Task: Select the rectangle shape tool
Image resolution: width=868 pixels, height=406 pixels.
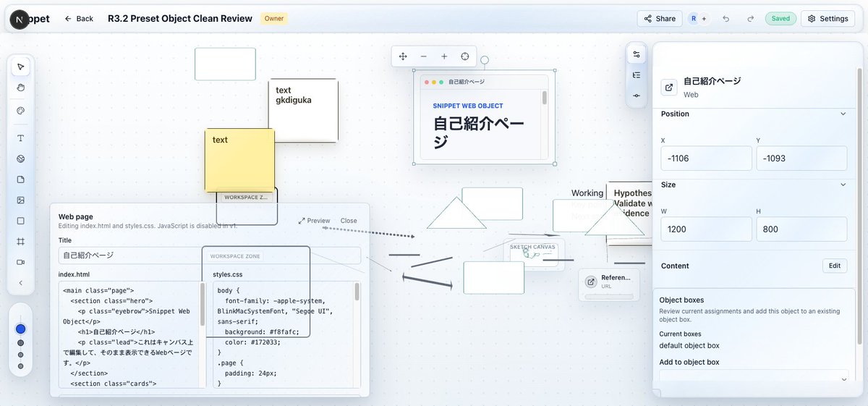Action: click(20, 221)
